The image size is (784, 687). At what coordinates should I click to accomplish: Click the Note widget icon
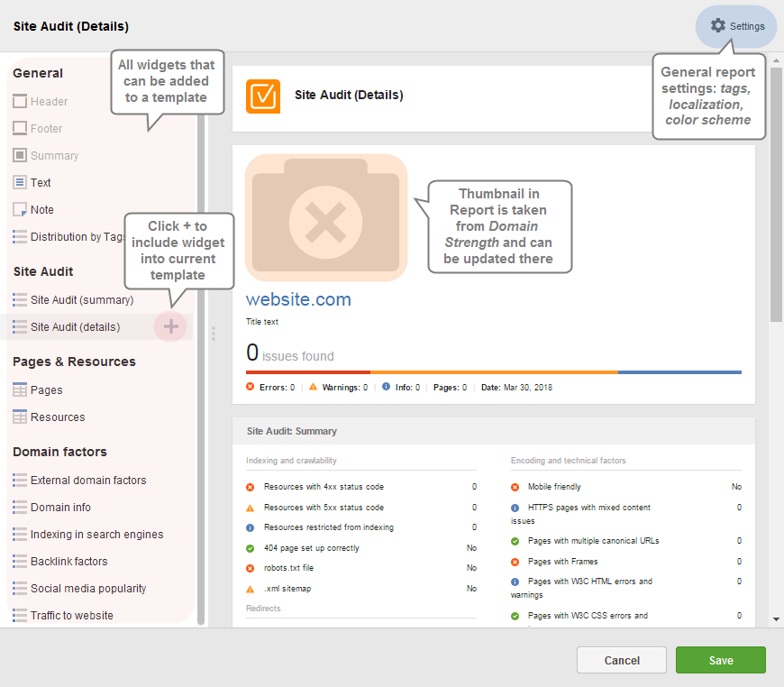point(20,209)
